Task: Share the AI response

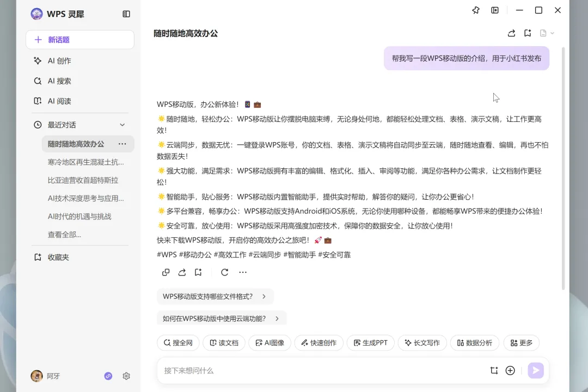Action: tap(182, 272)
